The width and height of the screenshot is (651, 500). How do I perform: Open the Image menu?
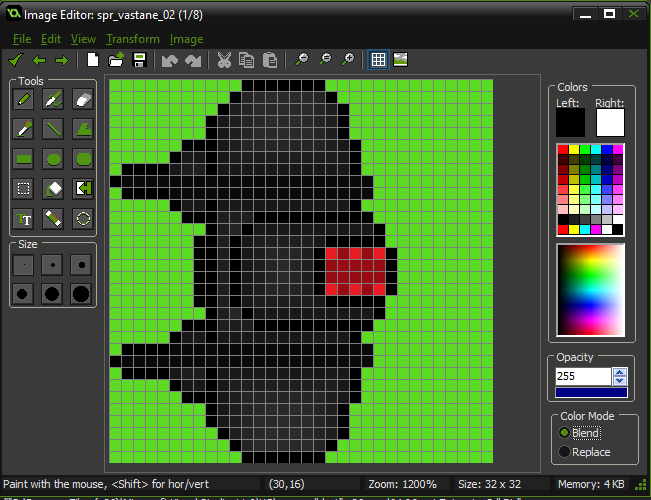pyautogui.click(x=186, y=39)
